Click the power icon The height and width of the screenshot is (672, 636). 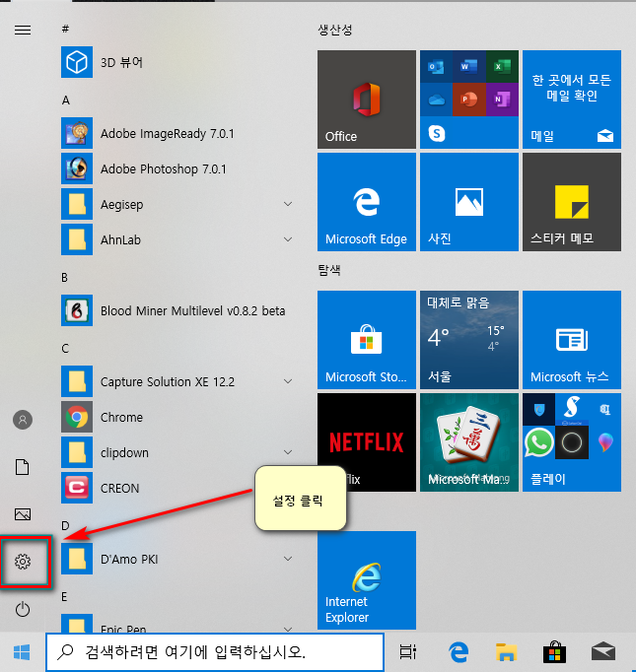23,609
